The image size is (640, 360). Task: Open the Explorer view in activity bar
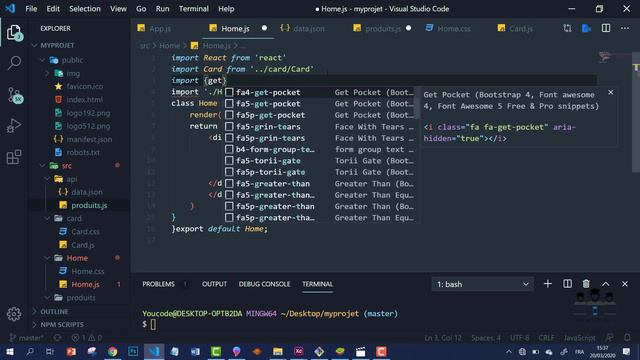(x=14, y=33)
